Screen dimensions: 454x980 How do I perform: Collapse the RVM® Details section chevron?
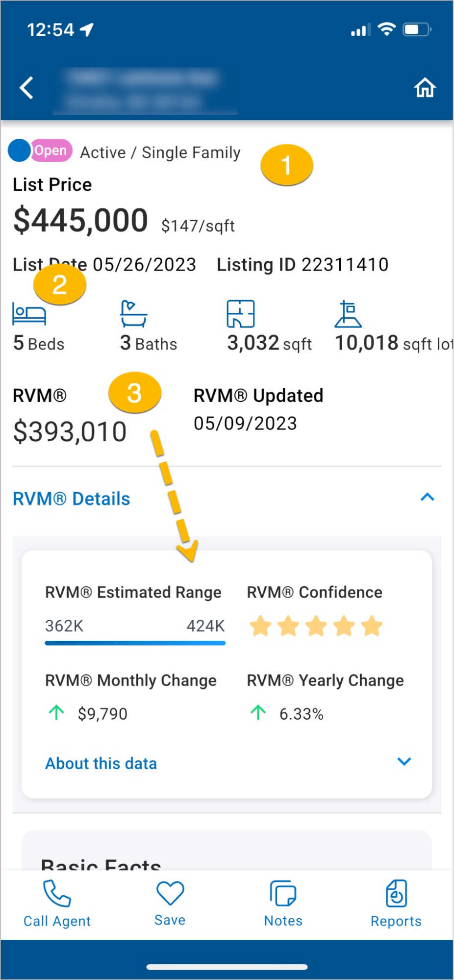428,498
